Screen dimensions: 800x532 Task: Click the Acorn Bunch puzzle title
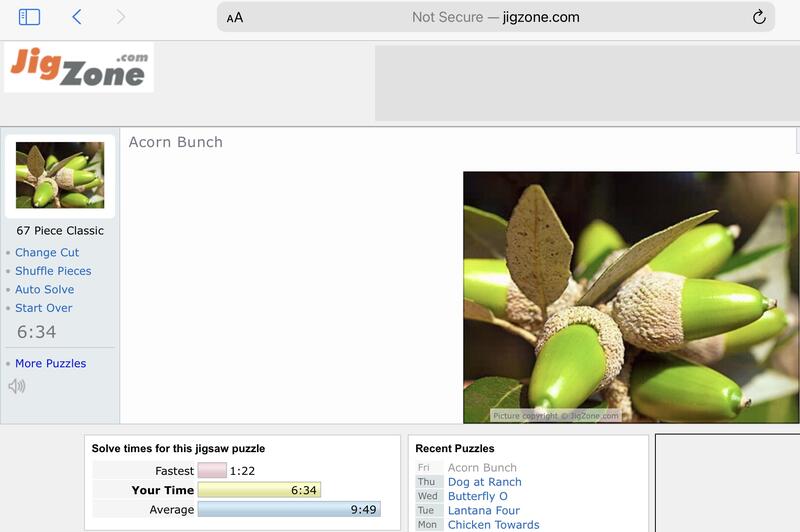coord(176,142)
